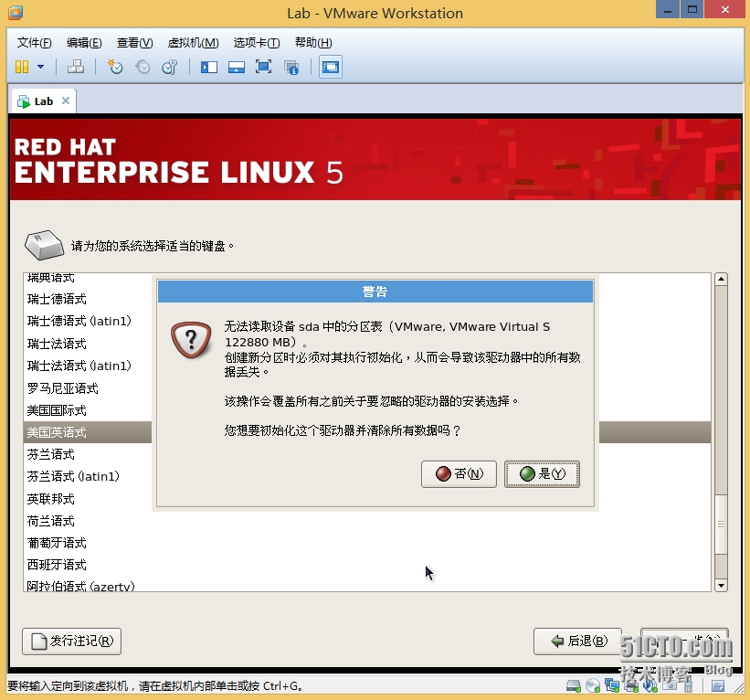Click the console view icon
The width and height of the screenshot is (750, 700).
[x=331, y=67]
